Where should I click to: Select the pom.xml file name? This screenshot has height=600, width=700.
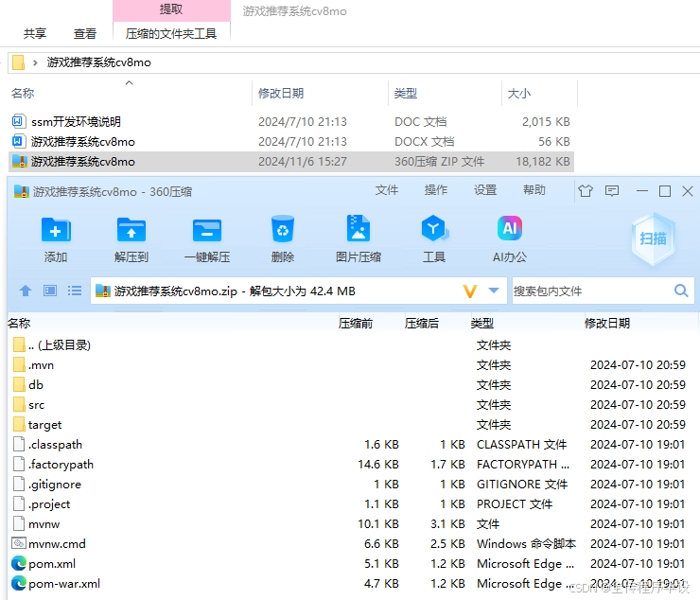tap(52, 564)
